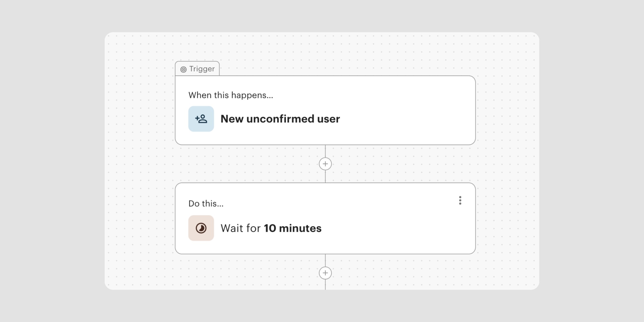
Task: Click connector line just above the wait card
Action: point(325,177)
